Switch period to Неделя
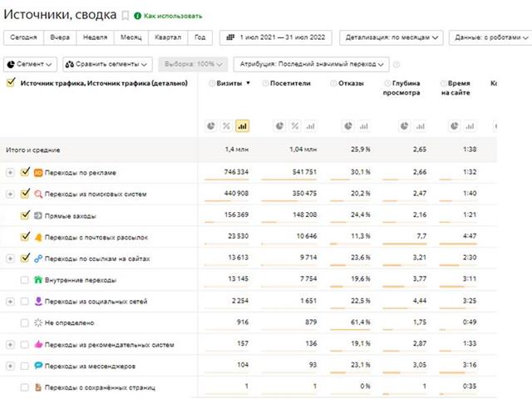 94,37
